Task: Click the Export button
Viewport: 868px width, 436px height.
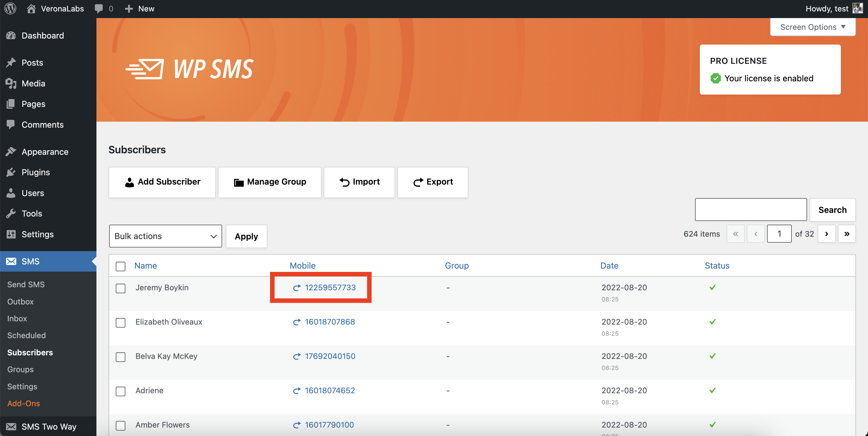Action: (433, 182)
